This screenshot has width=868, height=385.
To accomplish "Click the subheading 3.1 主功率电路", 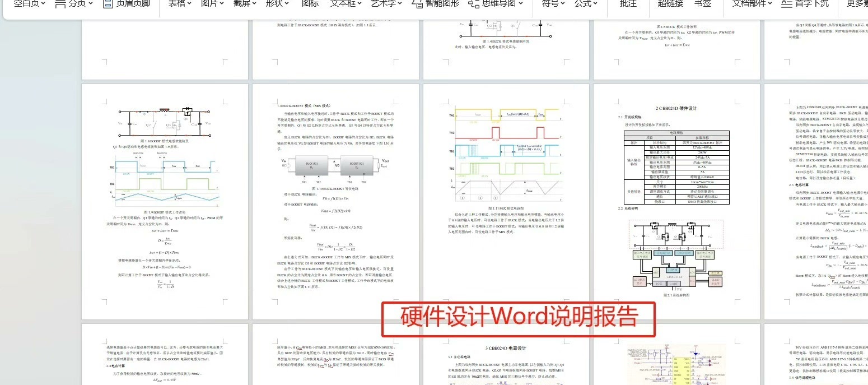I will (460, 356).
